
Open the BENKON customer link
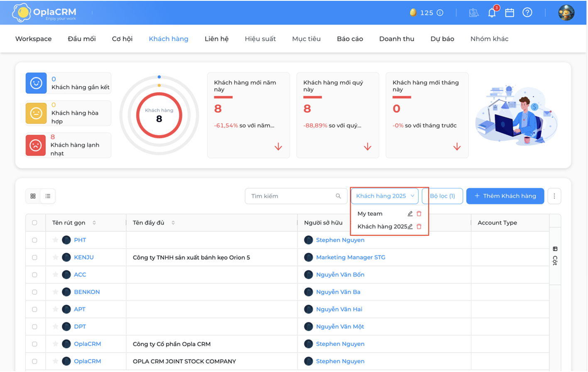[87, 292]
